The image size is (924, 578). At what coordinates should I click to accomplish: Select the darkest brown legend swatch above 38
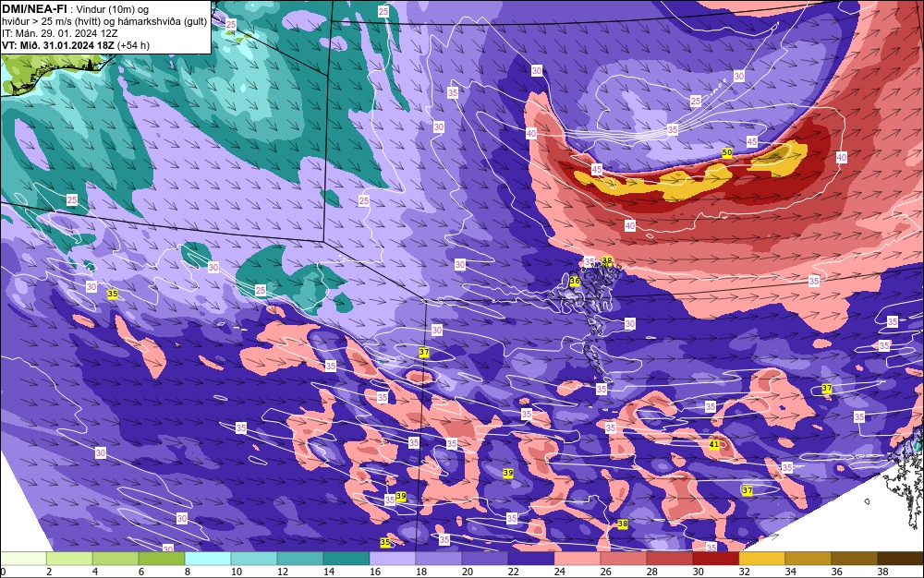click(900, 559)
